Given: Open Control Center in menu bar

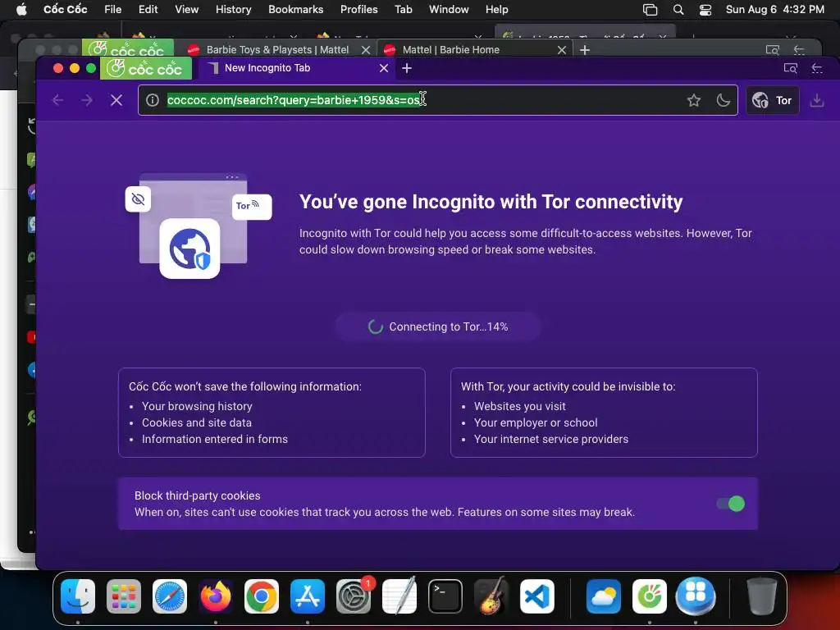Looking at the screenshot, I should tap(705, 10).
